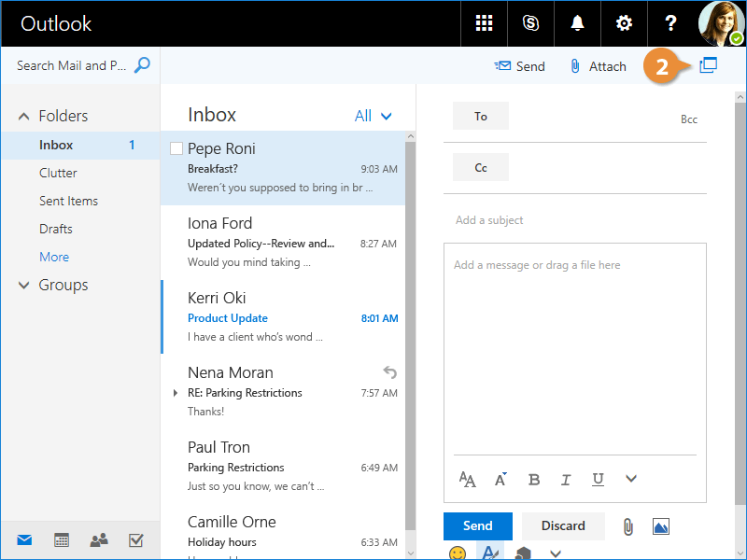
Task: Open the All filter dropdown
Action: 373,116
